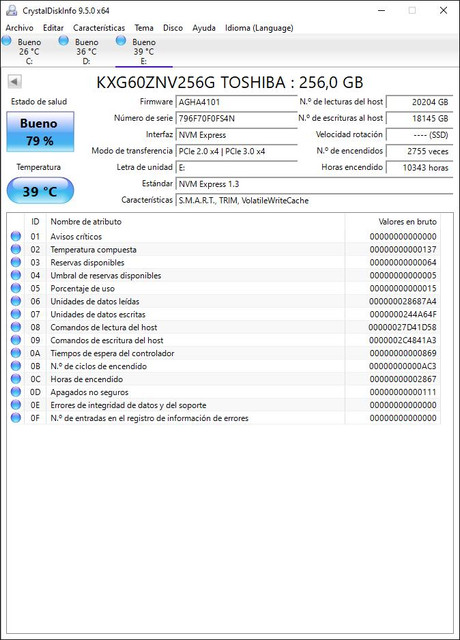The width and height of the screenshot is (460, 640).
Task: Open the Ayuda menu
Action: (x=204, y=28)
